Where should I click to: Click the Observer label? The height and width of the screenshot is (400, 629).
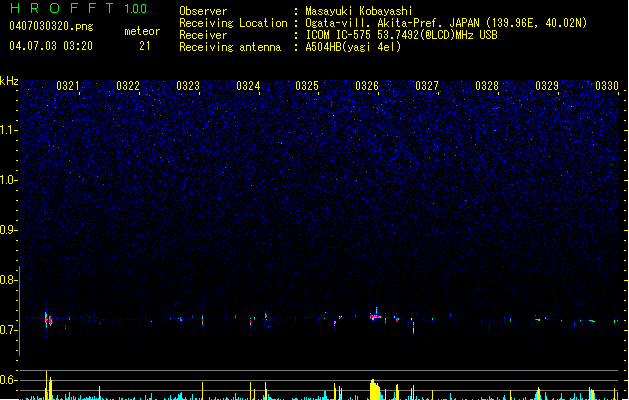(x=203, y=11)
